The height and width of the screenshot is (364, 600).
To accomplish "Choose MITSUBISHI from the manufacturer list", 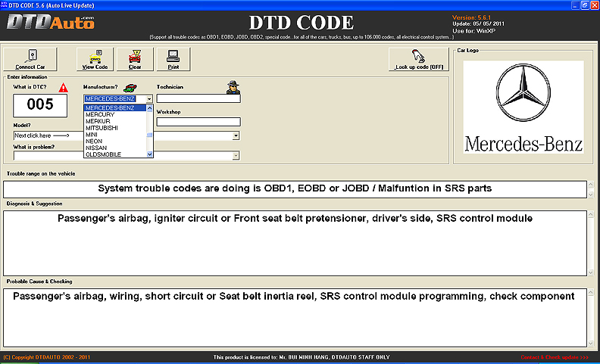I will pos(115,128).
